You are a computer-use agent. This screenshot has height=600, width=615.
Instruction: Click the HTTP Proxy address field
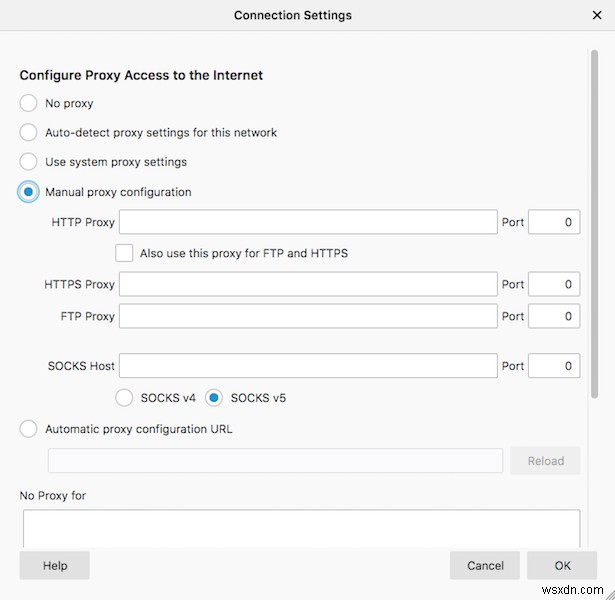click(308, 222)
